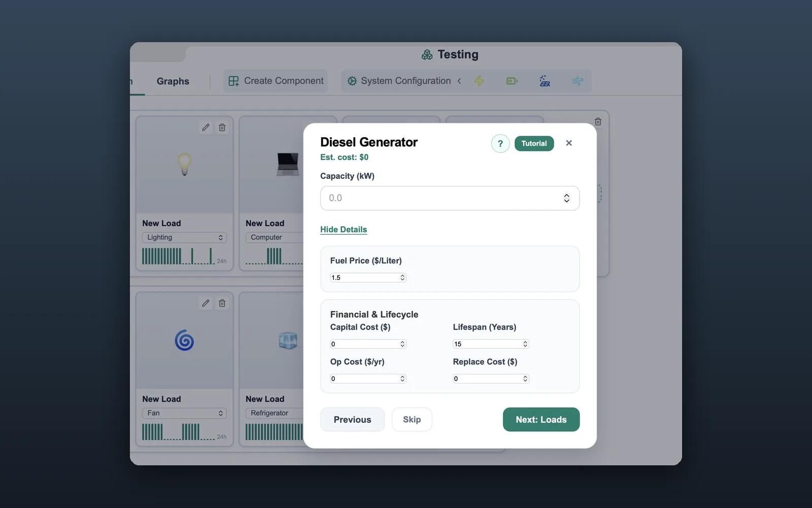Open System Configuration
The image size is (812, 508).
coord(399,81)
